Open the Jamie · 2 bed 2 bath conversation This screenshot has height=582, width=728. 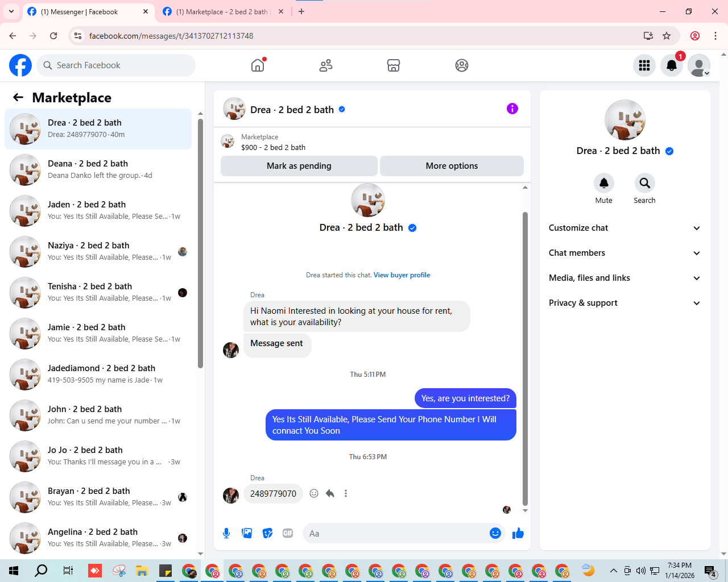98,334
